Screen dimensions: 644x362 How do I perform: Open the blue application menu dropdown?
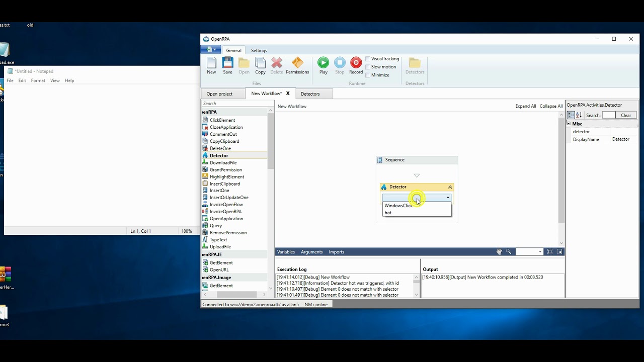click(211, 50)
